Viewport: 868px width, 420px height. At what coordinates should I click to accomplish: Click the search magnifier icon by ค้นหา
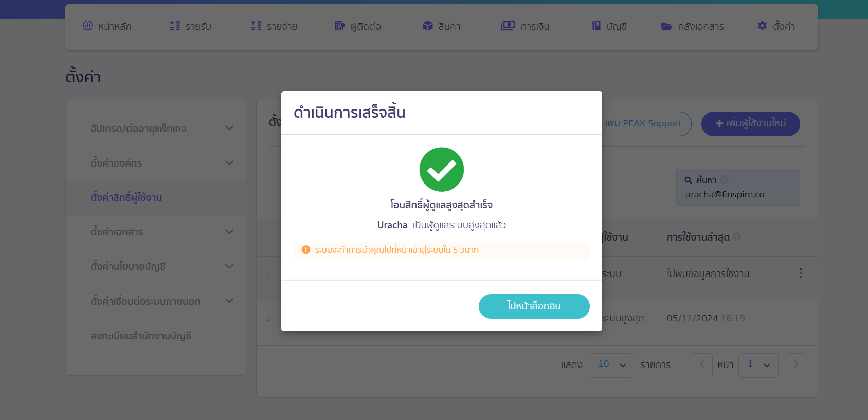tap(688, 180)
